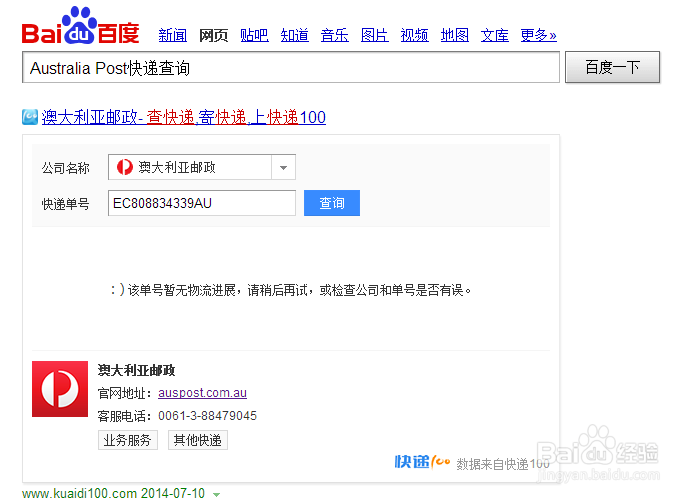The width and height of the screenshot is (700, 500).
Task: Open the 地图 map link
Action: click(x=454, y=35)
